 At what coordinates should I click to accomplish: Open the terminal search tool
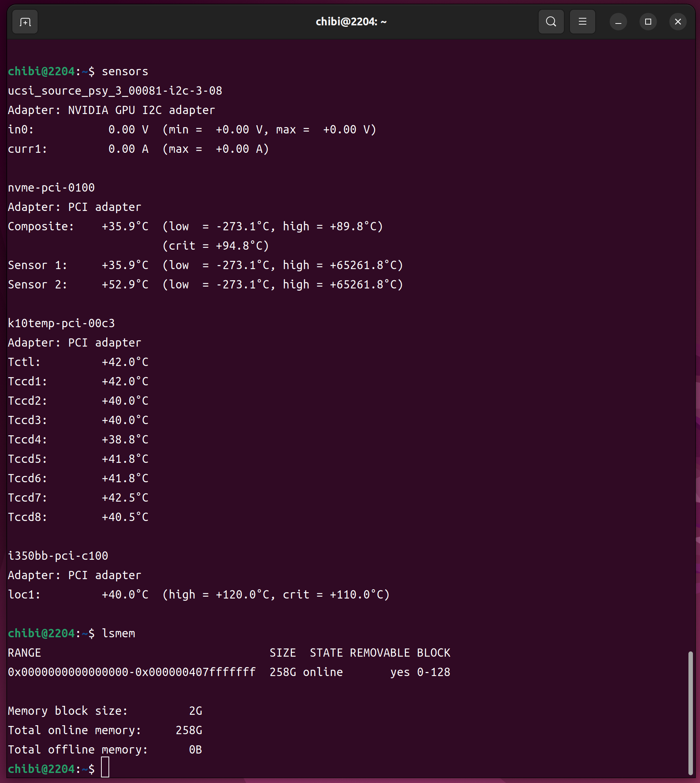[x=551, y=22]
